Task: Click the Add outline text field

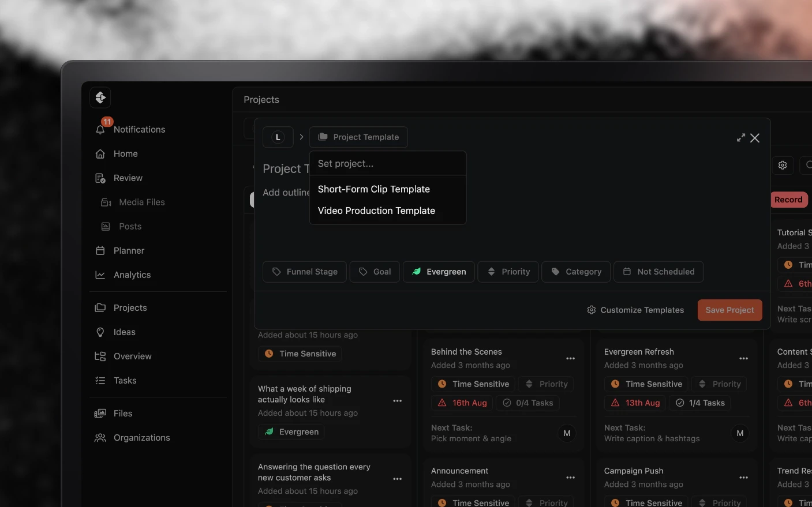Action: (286, 193)
